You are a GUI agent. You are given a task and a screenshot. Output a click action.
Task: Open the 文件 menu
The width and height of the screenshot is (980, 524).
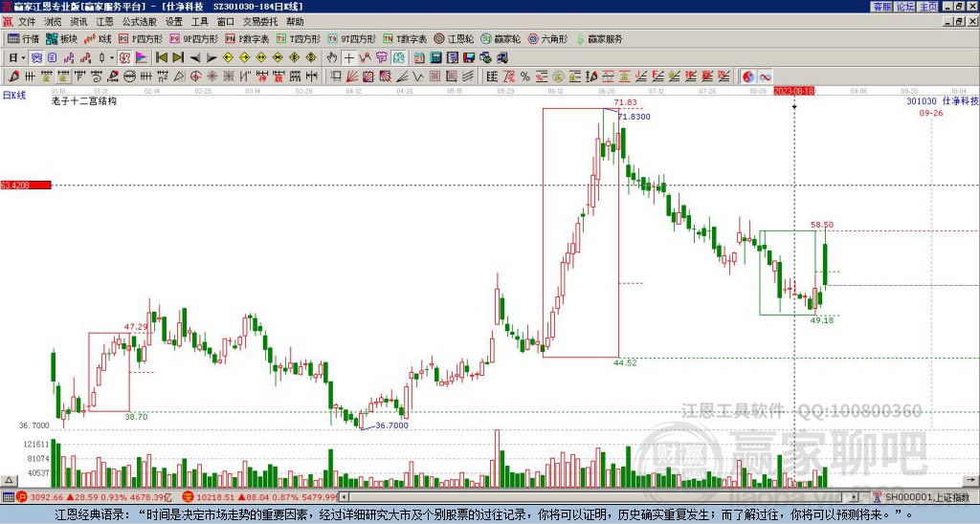27,22
